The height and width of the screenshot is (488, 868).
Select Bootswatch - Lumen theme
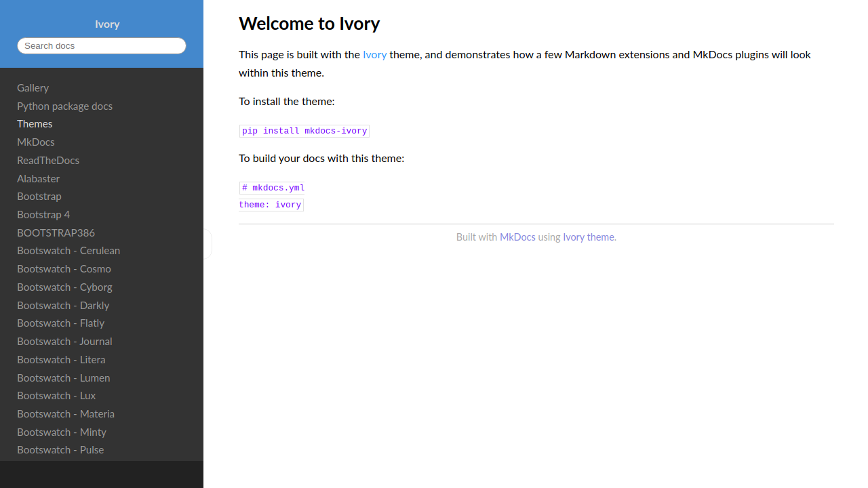(x=63, y=378)
